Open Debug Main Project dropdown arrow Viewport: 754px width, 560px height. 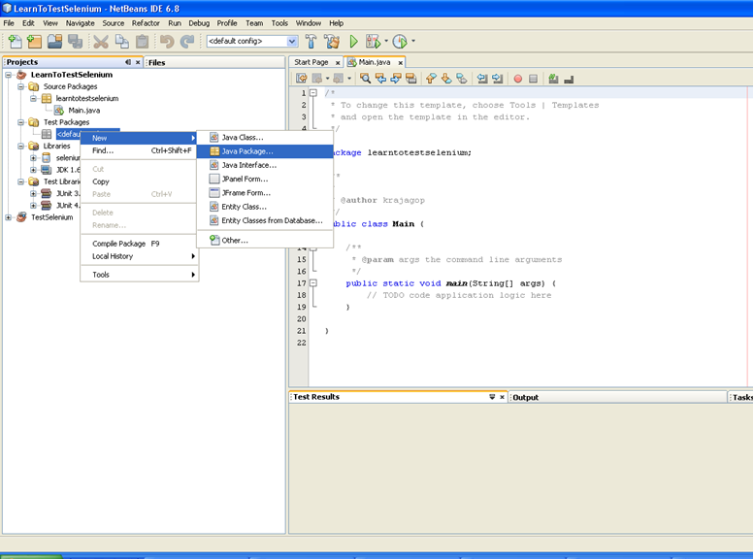coord(385,42)
